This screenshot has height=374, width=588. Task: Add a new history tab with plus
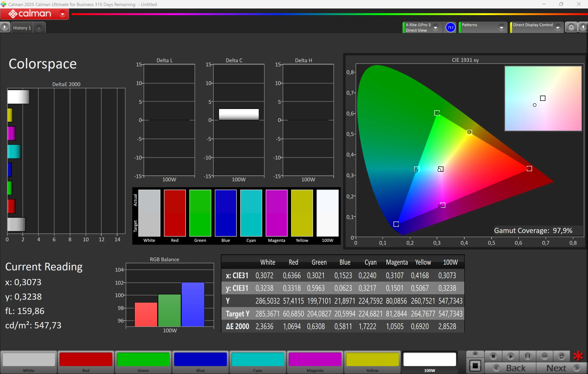click(x=39, y=28)
